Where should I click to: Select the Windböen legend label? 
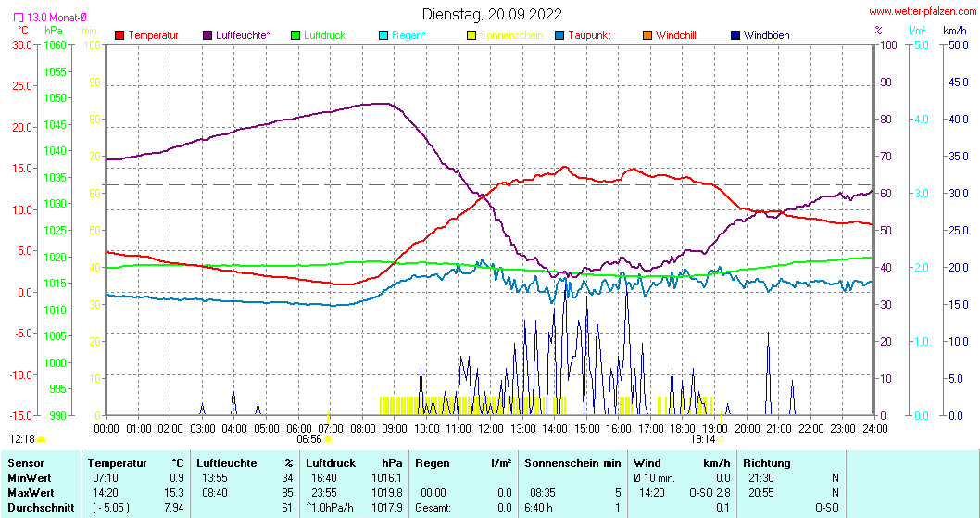766,35
